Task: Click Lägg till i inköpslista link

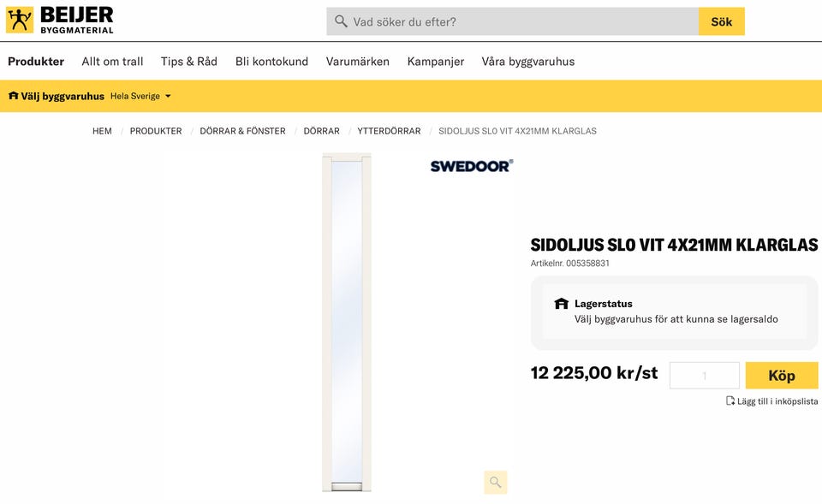Action: 777,401
